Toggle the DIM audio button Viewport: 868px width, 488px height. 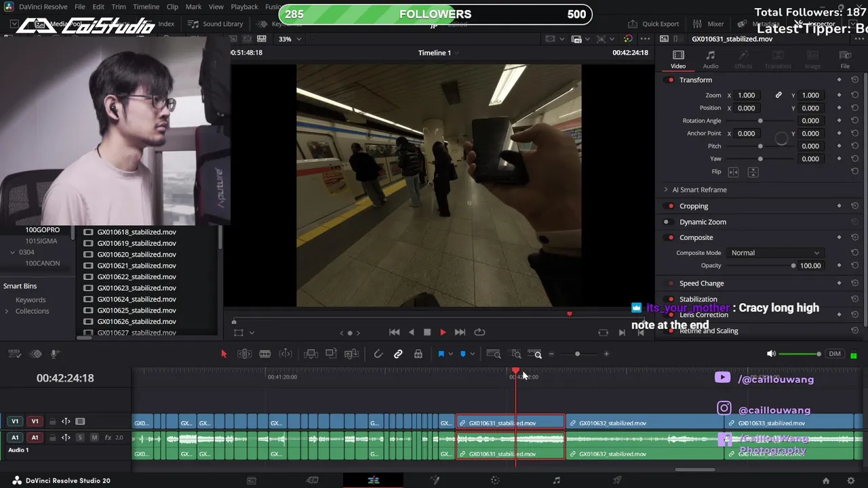[835, 354]
